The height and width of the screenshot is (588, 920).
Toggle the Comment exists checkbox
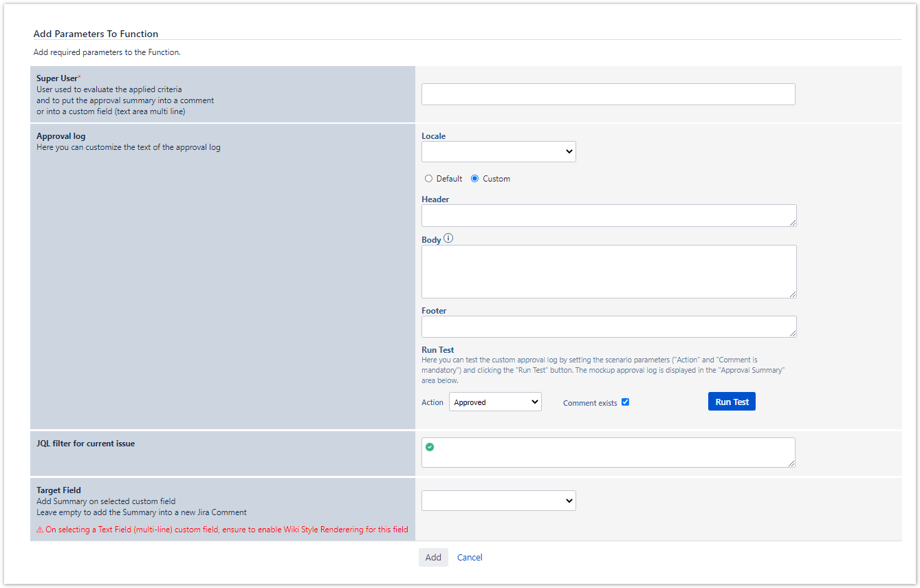[625, 402]
